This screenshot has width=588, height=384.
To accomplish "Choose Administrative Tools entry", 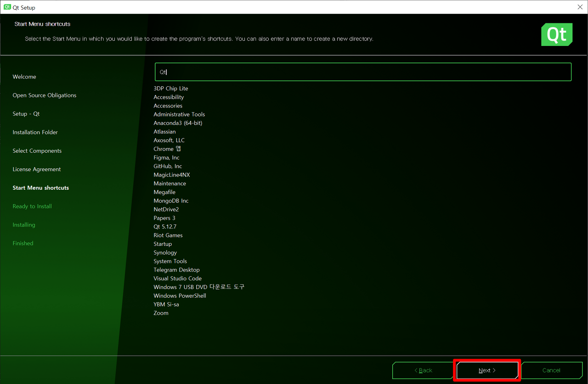I will click(179, 115).
